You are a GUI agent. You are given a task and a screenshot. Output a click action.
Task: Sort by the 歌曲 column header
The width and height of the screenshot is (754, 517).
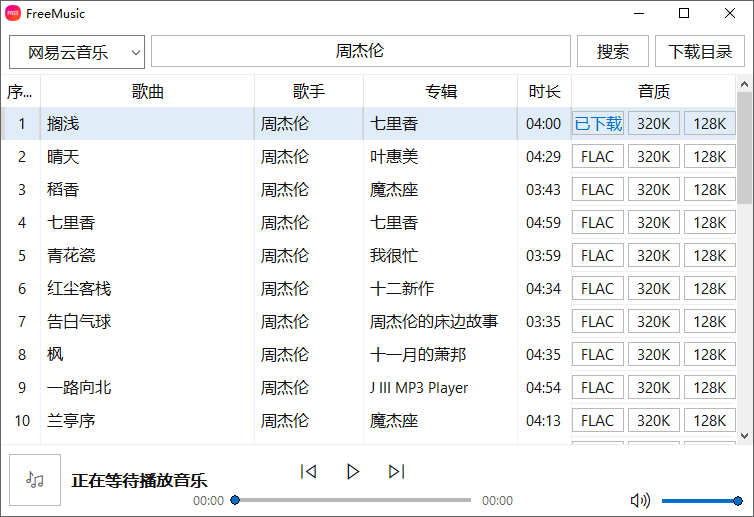tap(148, 91)
